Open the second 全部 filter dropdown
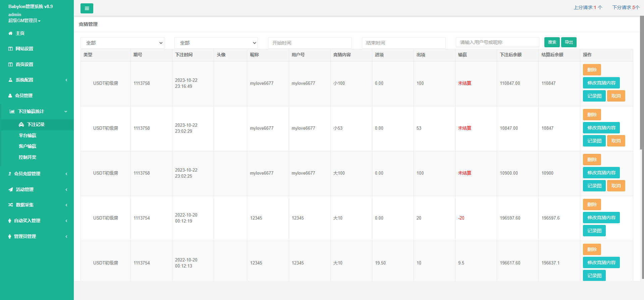 [x=216, y=43]
